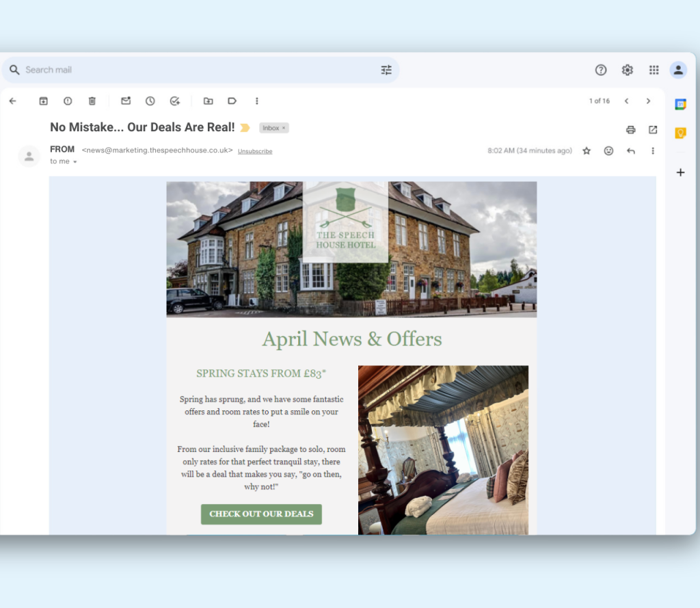Report this email as spam
This screenshot has height=608, width=700.
click(x=68, y=101)
